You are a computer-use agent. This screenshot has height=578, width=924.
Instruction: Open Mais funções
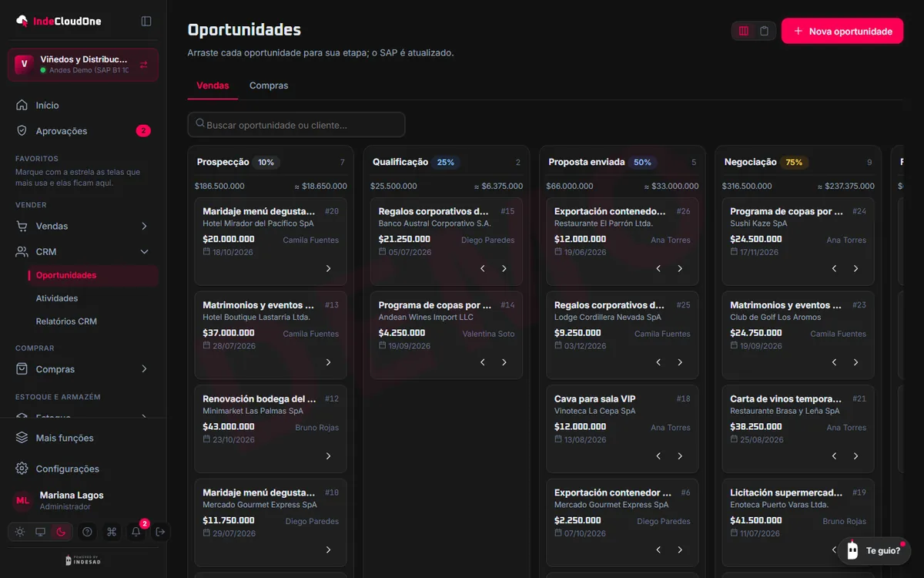point(82,438)
